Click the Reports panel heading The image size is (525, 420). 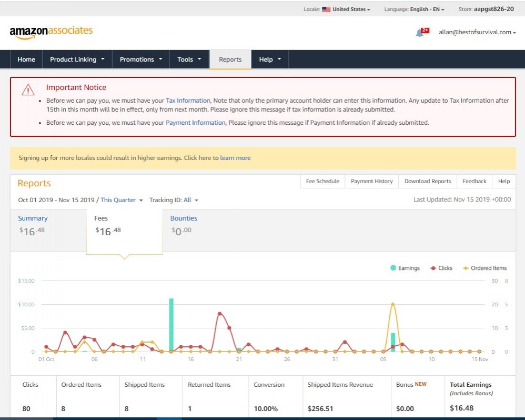pos(34,183)
